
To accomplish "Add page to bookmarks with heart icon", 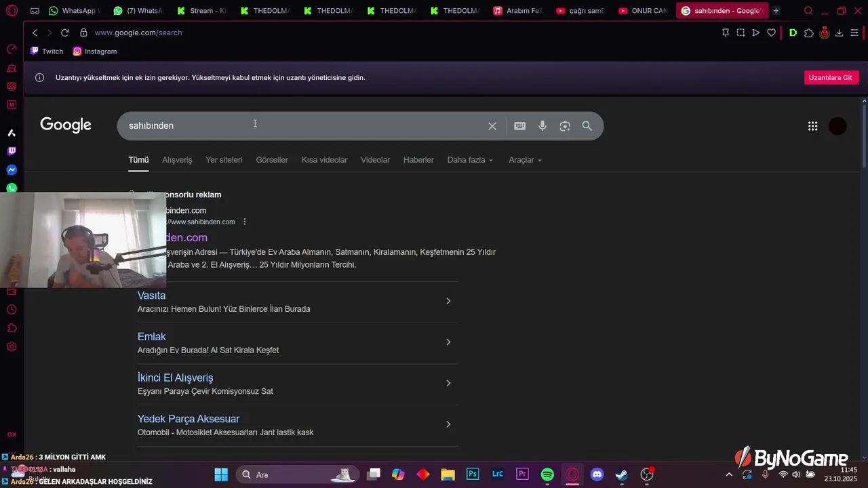I will 772,33.
